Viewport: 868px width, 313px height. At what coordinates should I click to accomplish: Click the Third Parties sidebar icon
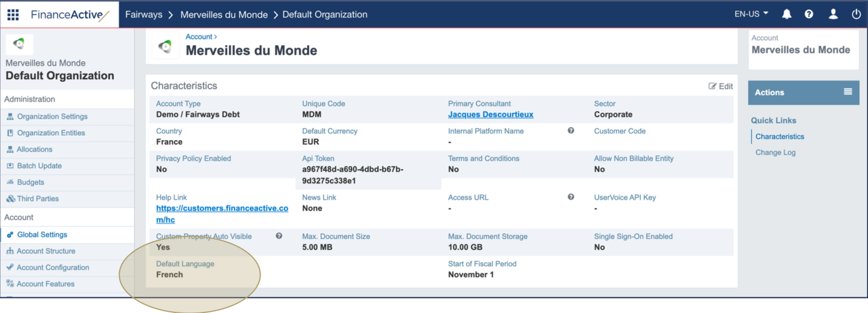tap(10, 198)
